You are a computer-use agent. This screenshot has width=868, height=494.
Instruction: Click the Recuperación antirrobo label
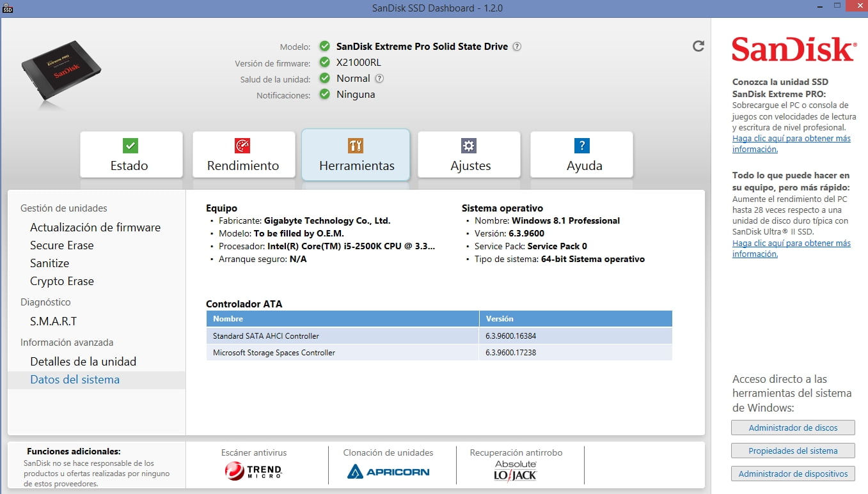[516, 452]
